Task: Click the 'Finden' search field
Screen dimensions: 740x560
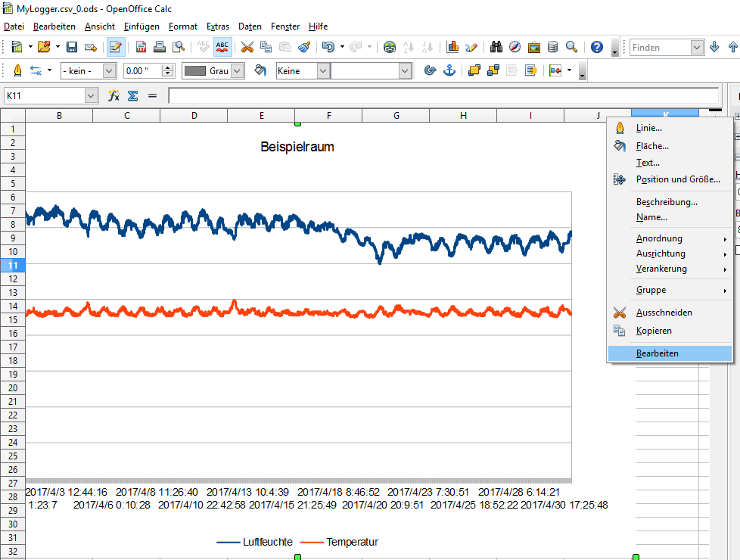Action: 660,47
